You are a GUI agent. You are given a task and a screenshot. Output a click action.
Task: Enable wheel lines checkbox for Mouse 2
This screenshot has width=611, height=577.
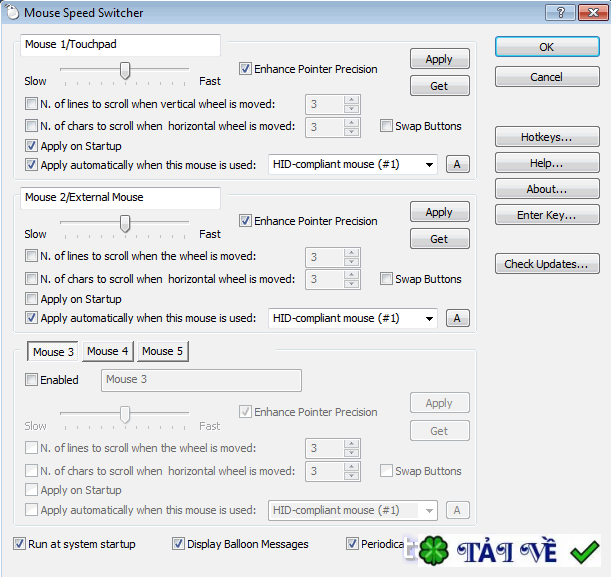(x=31, y=256)
